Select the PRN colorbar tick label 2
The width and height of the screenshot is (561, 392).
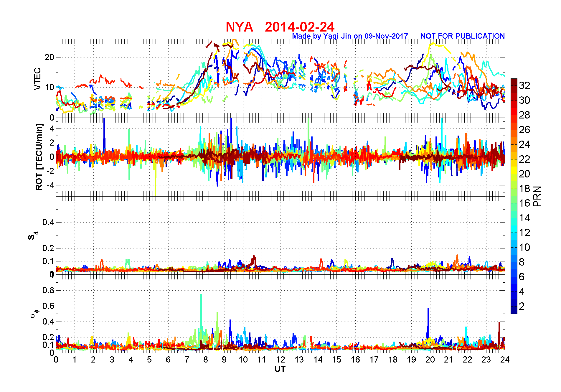click(522, 306)
